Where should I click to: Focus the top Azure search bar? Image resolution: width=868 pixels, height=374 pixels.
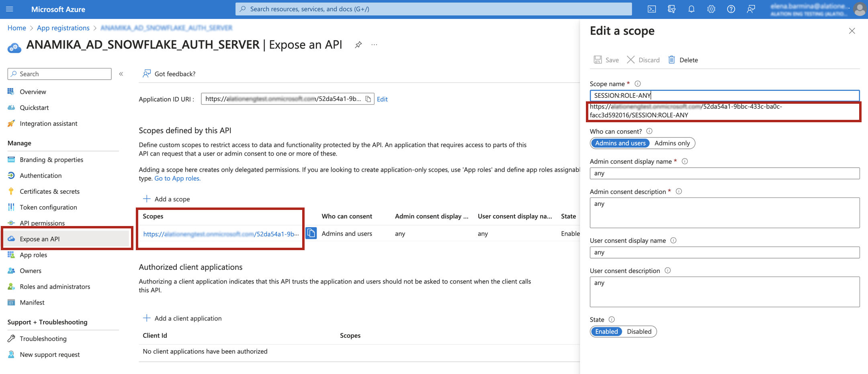[x=433, y=9]
